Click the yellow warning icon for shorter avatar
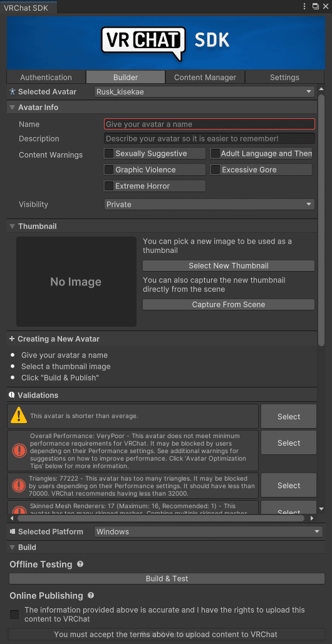 click(x=19, y=416)
